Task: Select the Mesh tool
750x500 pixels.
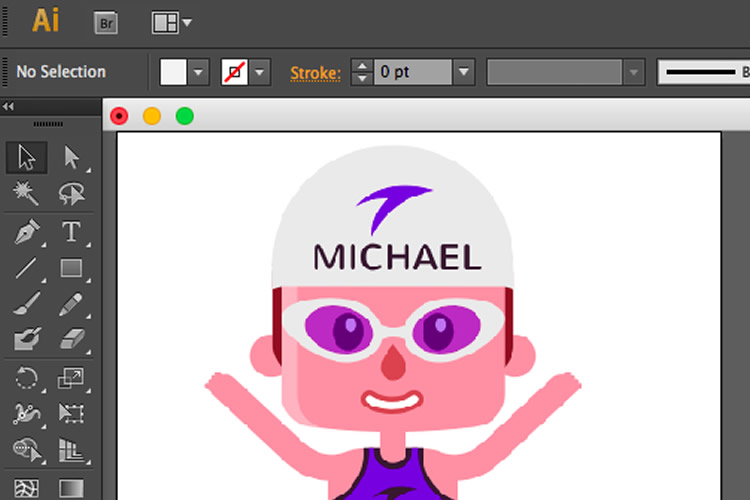Action: click(x=26, y=488)
